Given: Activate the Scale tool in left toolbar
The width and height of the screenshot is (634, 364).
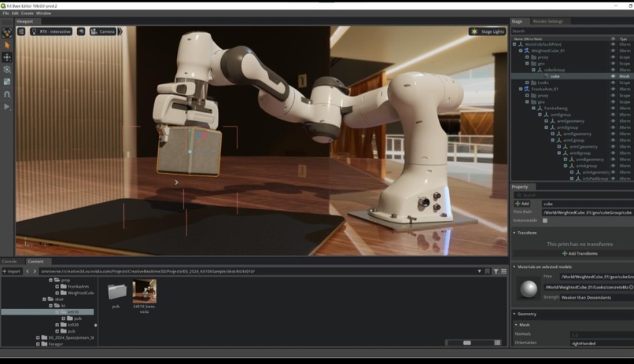Looking at the screenshot, I should tap(7, 82).
